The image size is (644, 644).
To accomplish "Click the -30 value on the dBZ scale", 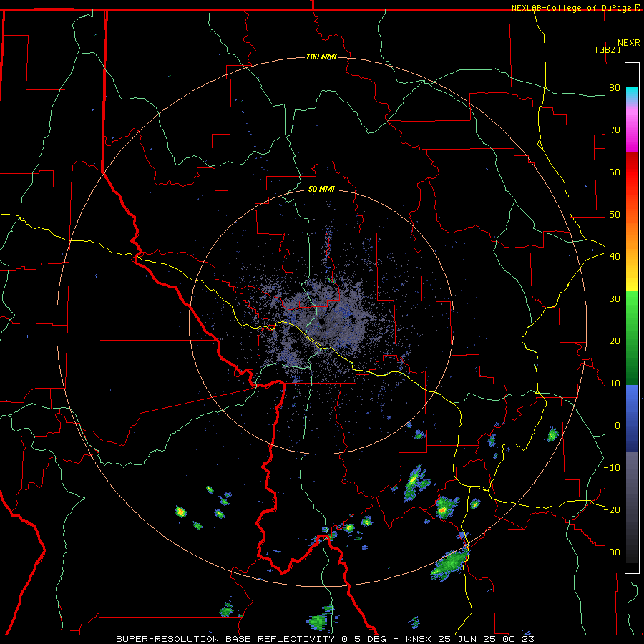I will pyautogui.click(x=612, y=552).
